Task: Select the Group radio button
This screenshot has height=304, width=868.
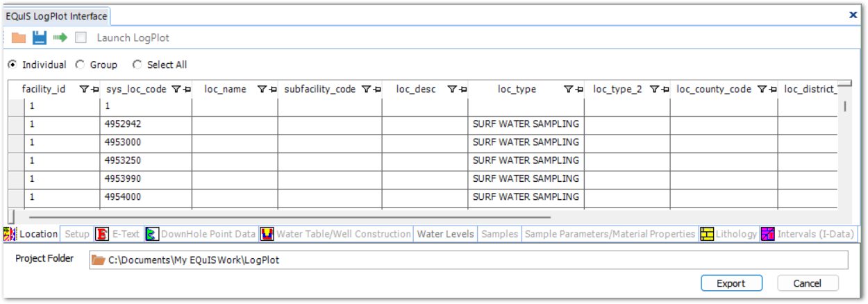Action: [80, 65]
